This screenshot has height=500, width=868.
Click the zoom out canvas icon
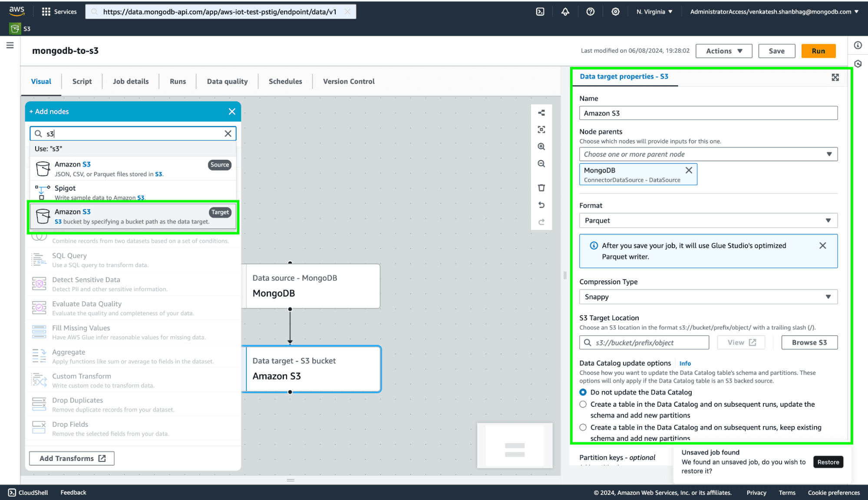tap(541, 164)
